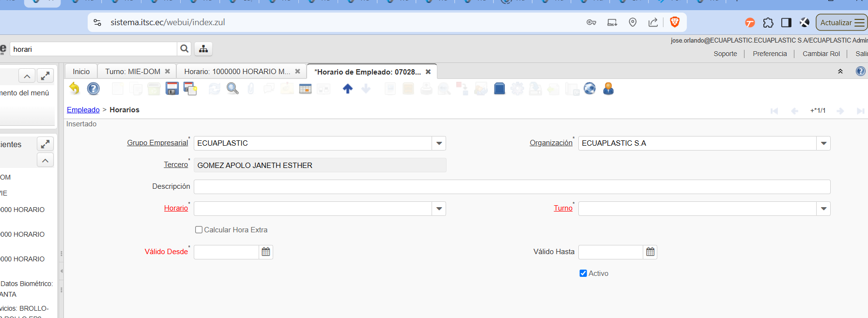Image resolution: width=868 pixels, height=318 pixels.
Task: Switch to the Turno: MIE-DOM tab
Action: 133,72
